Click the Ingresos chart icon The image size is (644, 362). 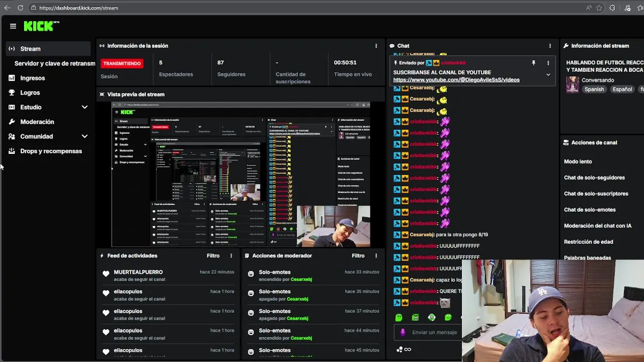12,78
